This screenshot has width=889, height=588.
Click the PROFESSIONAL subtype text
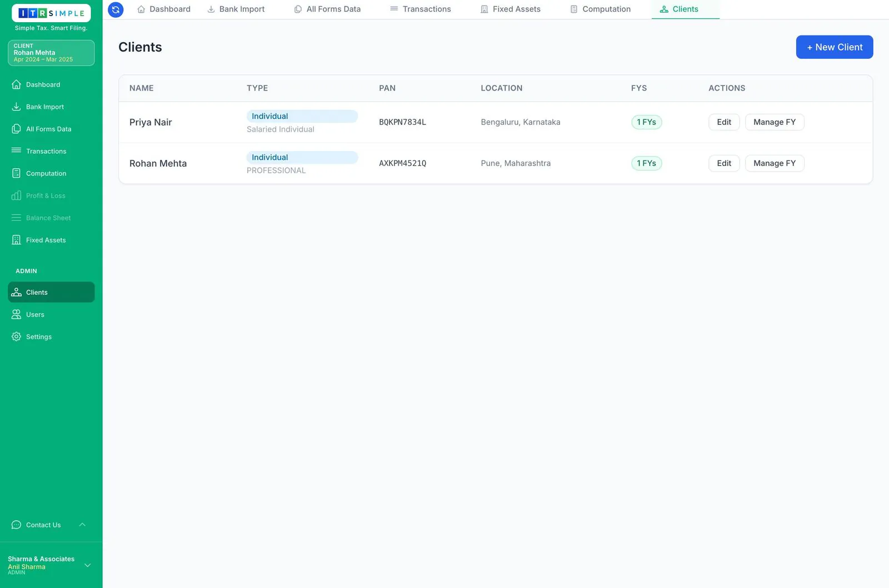[276, 170]
